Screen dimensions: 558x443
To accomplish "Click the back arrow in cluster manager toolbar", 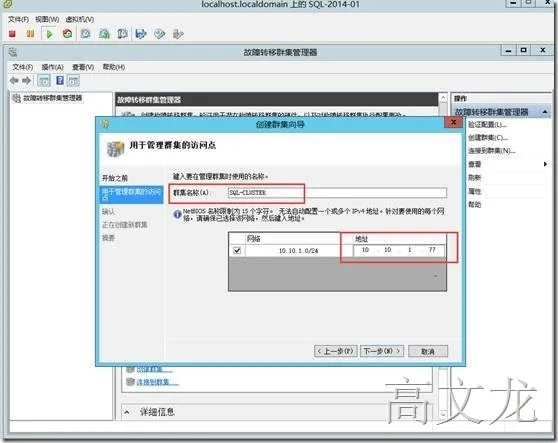I will 14,81.
